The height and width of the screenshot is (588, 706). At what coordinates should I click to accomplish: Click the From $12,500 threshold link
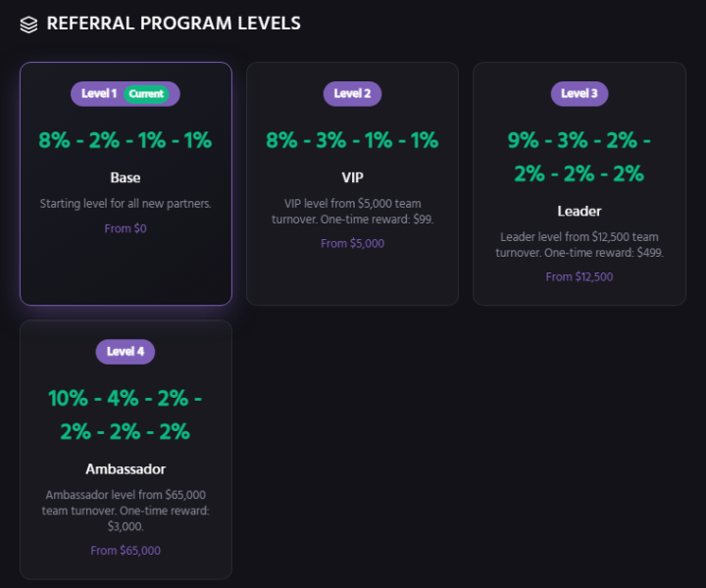[580, 276]
